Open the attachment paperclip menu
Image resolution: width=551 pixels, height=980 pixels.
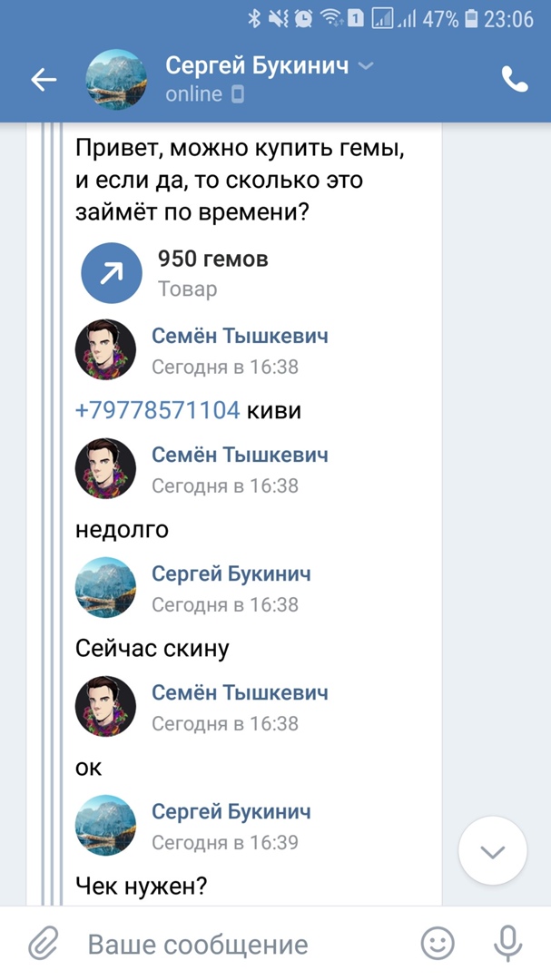[44, 944]
